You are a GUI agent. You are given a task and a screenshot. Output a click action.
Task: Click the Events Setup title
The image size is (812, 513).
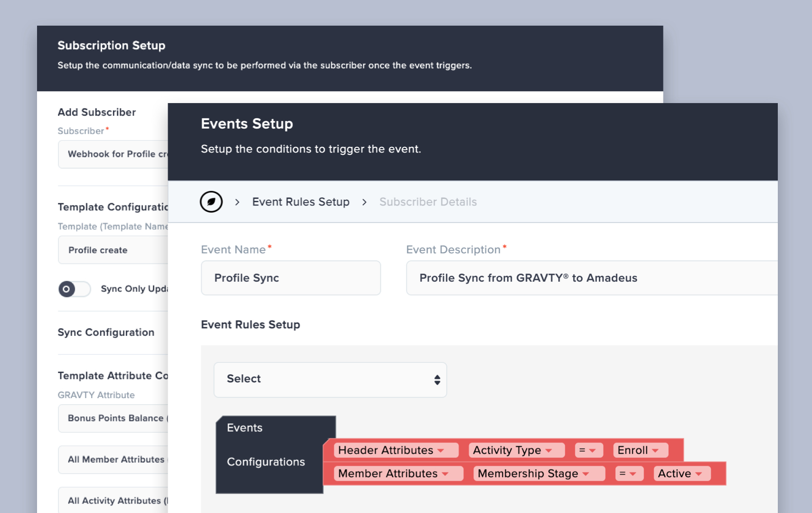pos(247,123)
